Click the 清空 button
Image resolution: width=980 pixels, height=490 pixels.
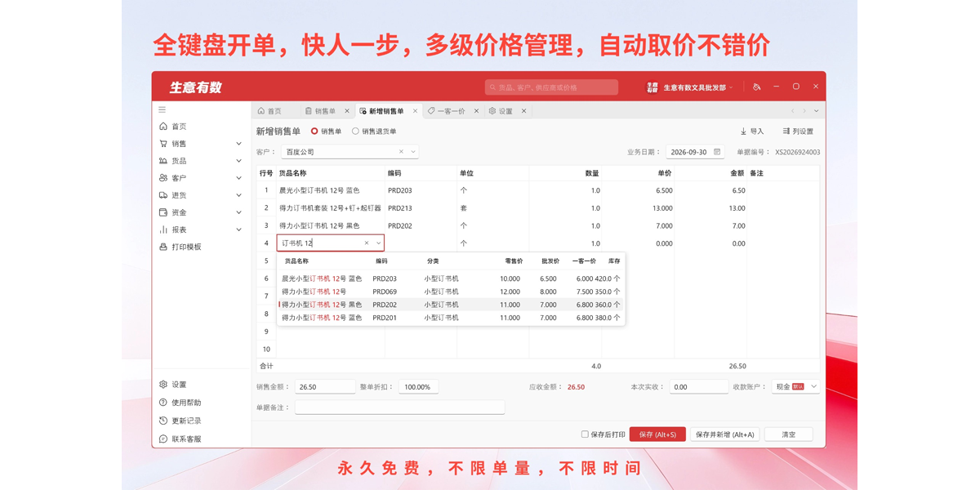tap(788, 434)
